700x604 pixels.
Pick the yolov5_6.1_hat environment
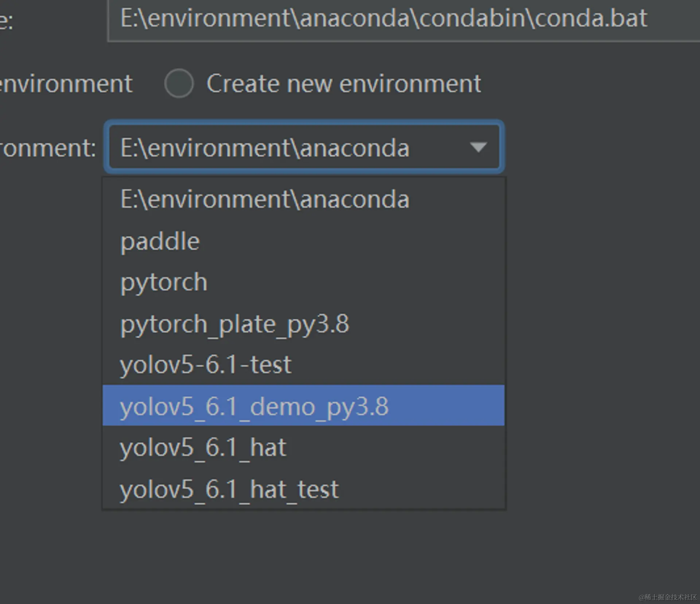pyautogui.click(x=203, y=447)
